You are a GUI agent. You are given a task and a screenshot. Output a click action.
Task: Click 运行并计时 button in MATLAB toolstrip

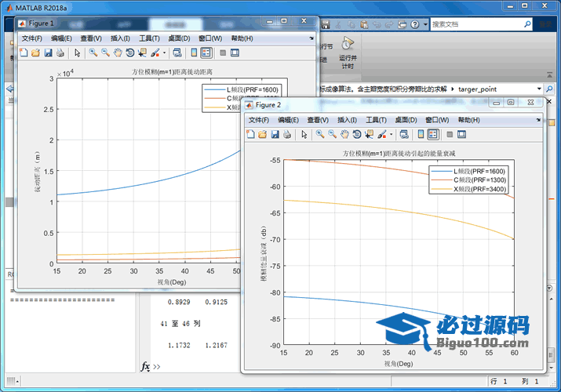pyautogui.click(x=348, y=53)
